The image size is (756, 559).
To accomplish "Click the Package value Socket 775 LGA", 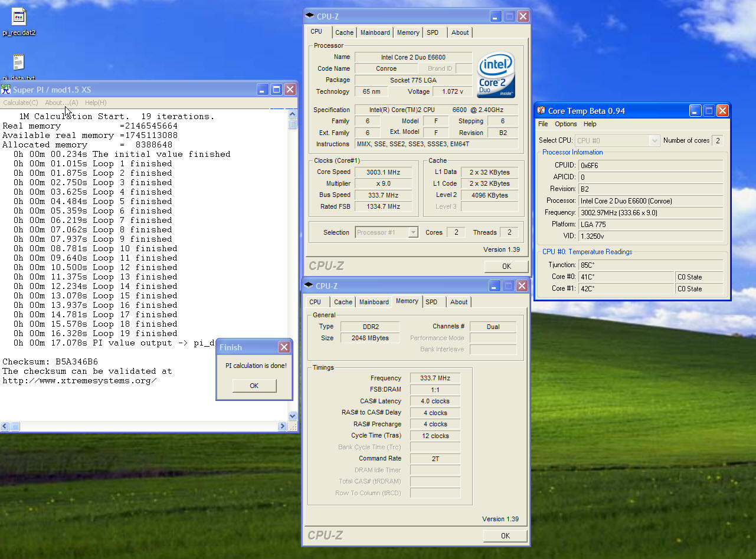I will pyautogui.click(x=414, y=80).
